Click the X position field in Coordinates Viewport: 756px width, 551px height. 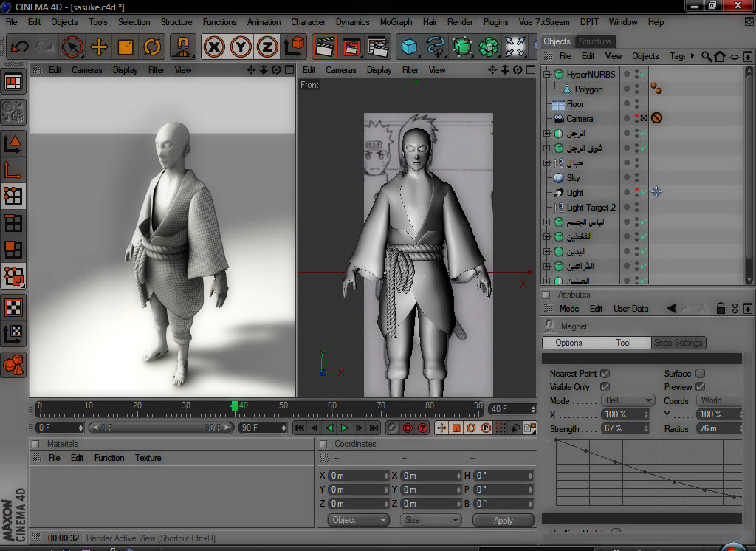[358, 476]
